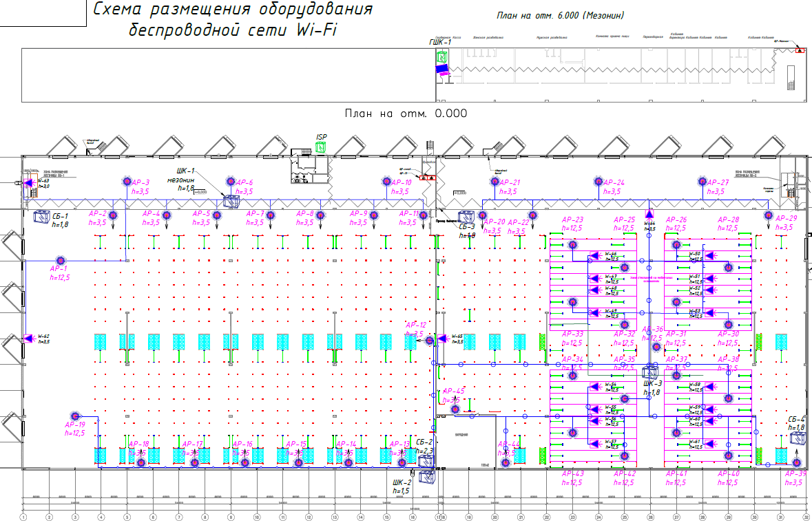This screenshot has width=812, height=525.
Task: Click the AP-1 access point symbol
Action: (x=60, y=260)
